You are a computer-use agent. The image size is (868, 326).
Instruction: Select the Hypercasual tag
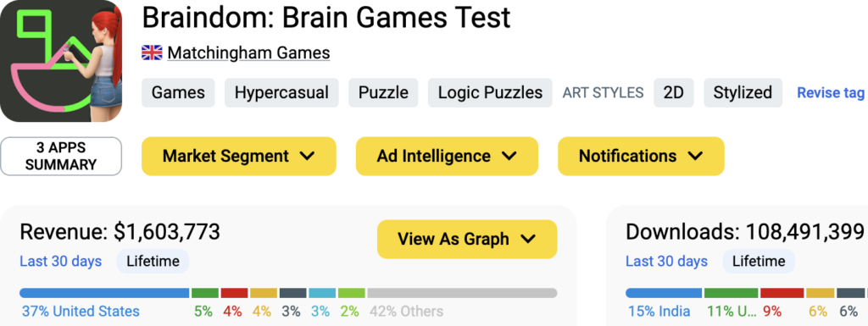click(281, 93)
